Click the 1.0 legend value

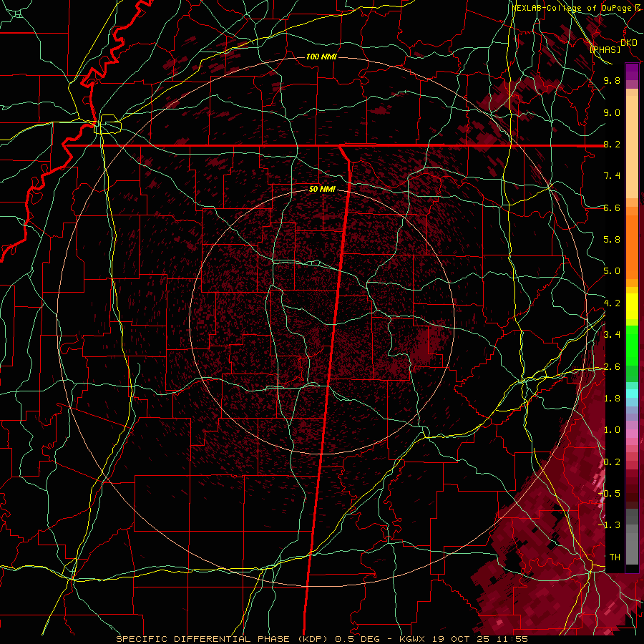click(612, 430)
